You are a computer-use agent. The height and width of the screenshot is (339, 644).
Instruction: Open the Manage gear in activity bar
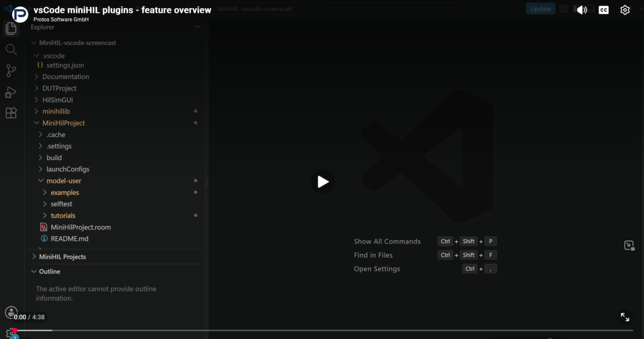coord(11,334)
